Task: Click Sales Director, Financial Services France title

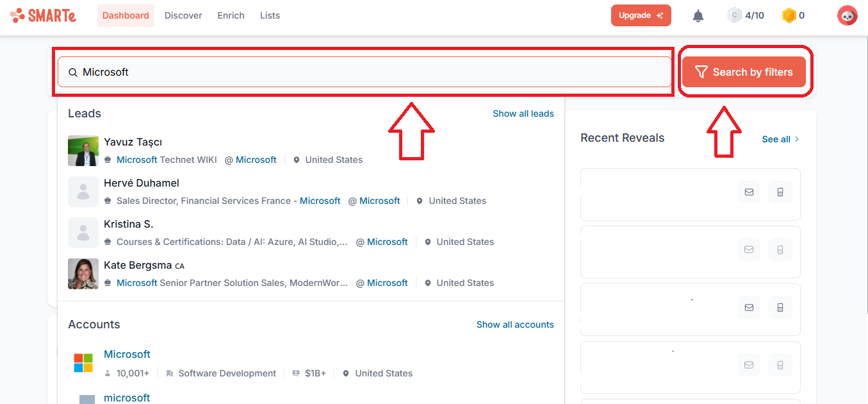Action: (x=229, y=201)
